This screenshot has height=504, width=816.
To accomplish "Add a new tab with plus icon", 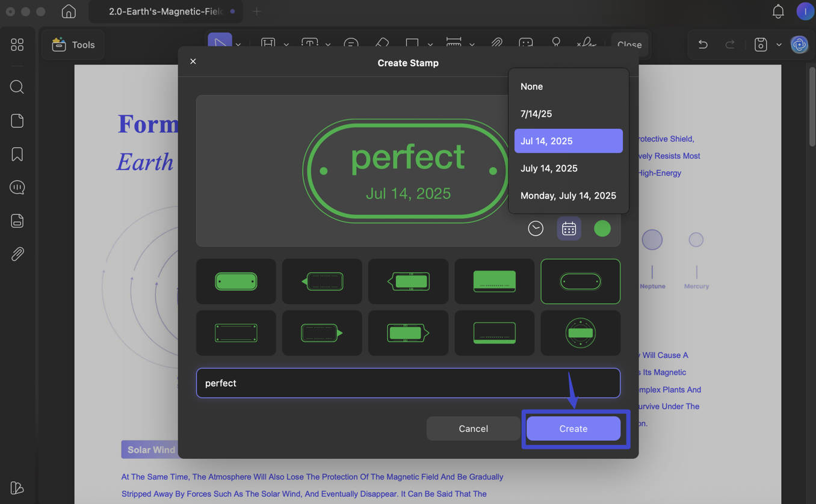I will [x=256, y=11].
